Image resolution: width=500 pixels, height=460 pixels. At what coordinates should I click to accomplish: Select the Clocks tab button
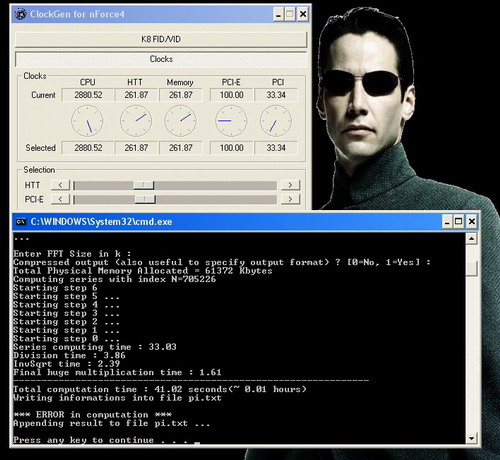pos(161,59)
